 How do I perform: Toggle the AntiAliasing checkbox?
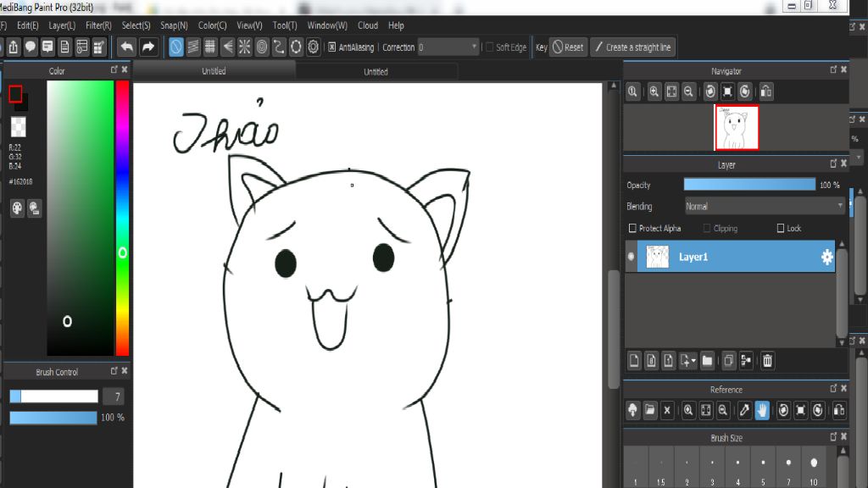[332, 47]
